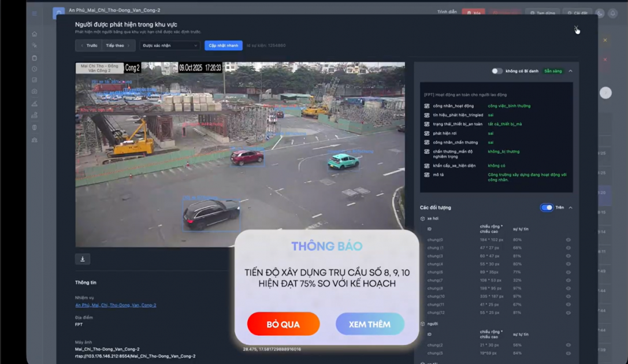Hide object chung(0) using its eye icon
This screenshot has height=364, width=628.
[568, 240]
